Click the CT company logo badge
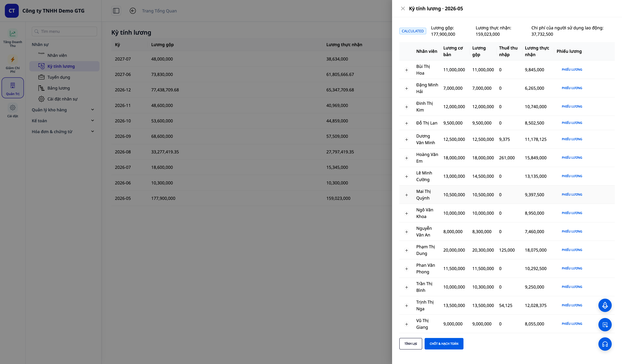The height and width of the screenshot is (364, 622). (12, 11)
